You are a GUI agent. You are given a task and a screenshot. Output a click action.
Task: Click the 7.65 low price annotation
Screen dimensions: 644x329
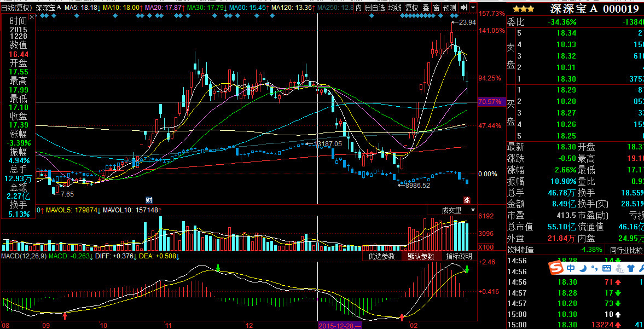[x=67, y=194]
